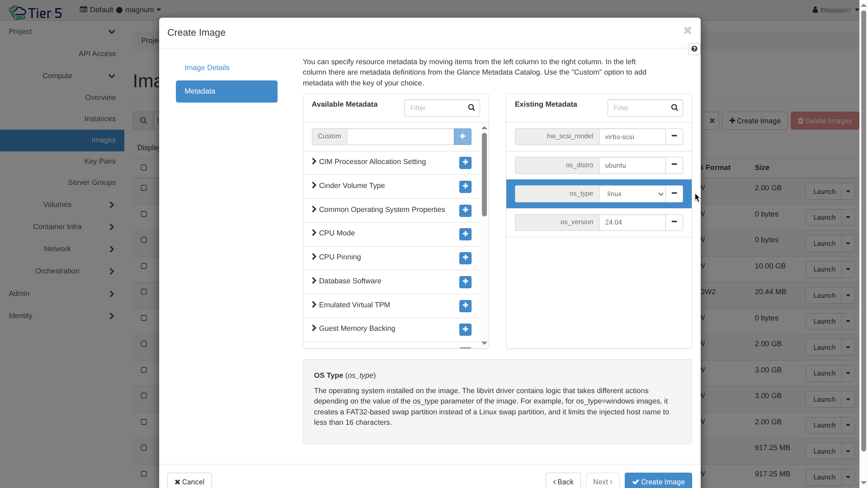Viewport: 868px width, 488px height.
Task: Click plus button for Cinder Volume Type
Action: (x=465, y=187)
